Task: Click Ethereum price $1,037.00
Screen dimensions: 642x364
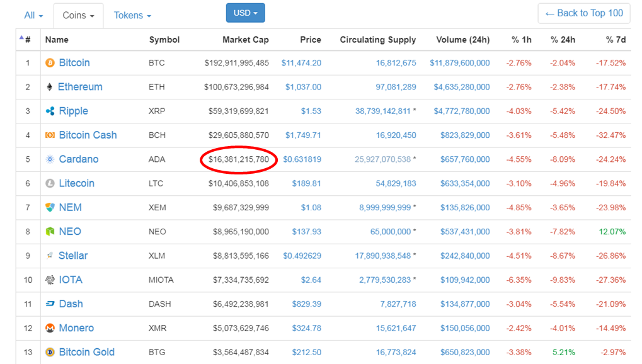Action: tap(304, 87)
